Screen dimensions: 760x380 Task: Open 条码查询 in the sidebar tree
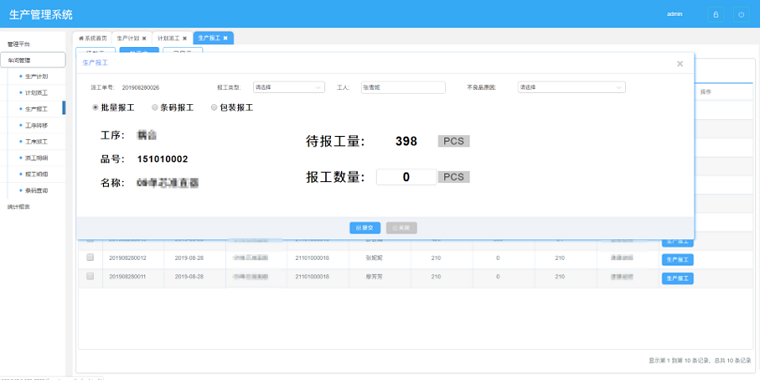click(x=36, y=190)
